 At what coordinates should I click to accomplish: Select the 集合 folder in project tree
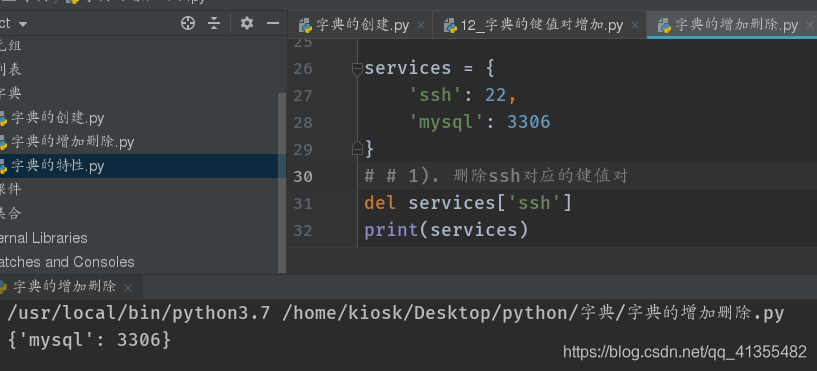tap(10, 214)
